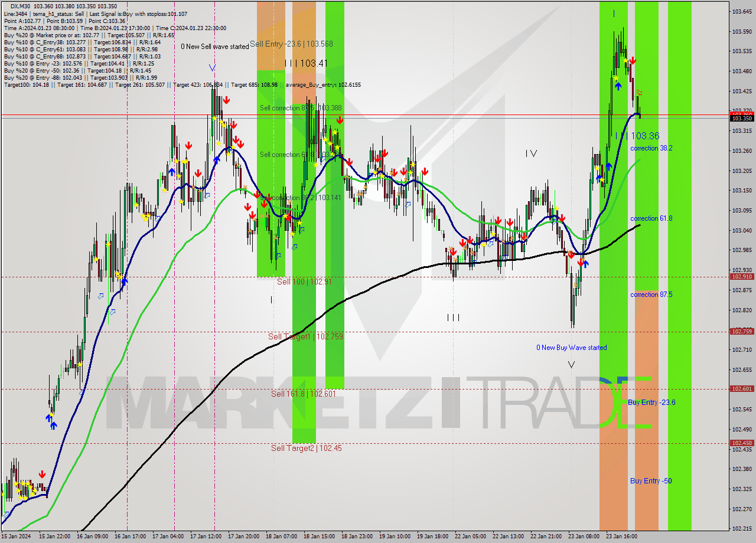The image size is (756, 543).
Task: Click the 'Buy %10 @ C_Entry38: 103.277' line
Action: (x=82, y=42)
